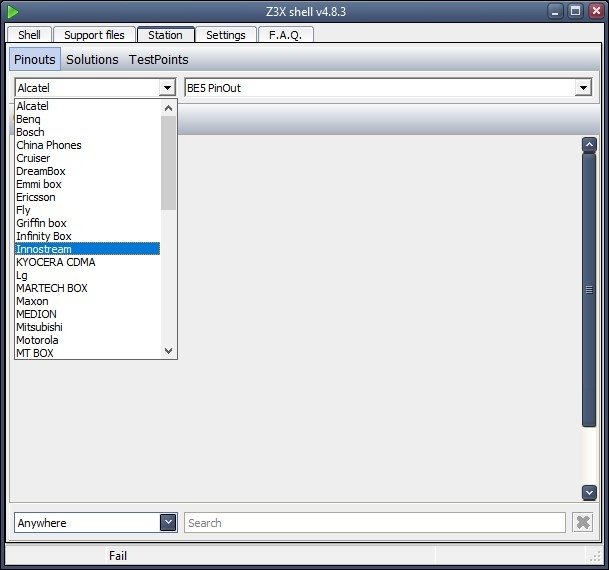Screen dimensions: 609x570
Task: Click brand list scroll-up arrow
Action: pos(169,108)
